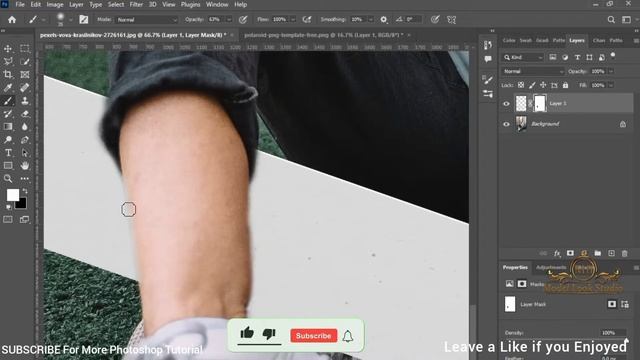This screenshot has height=360, width=640.
Task: Switch to the polaroid-png-template document tab
Action: coord(323,35)
